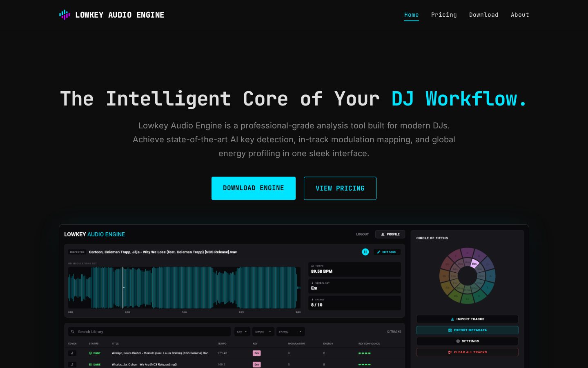Viewport: 588px width, 368px height.
Task: Click the Export Metadata button
Action: pos(467,330)
